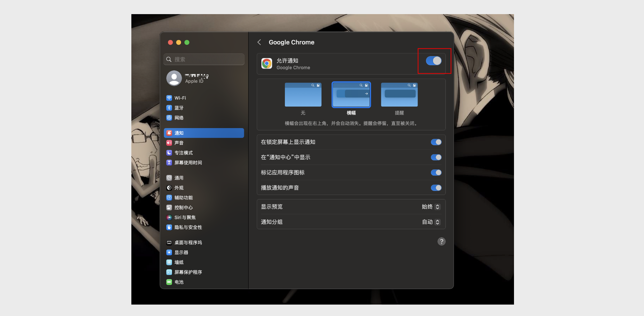Screen dimensions: 644x316
Task: Click the 搜索 search field
Action: click(x=204, y=59)
